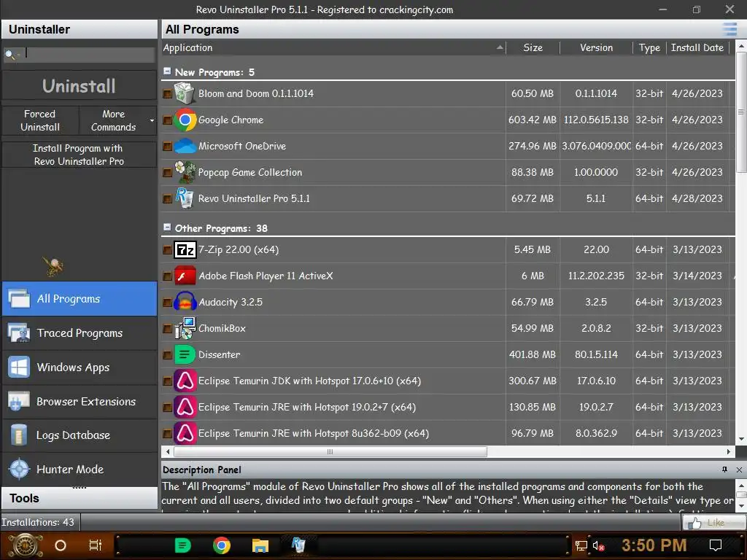Check the Adobe Flash Player checkbox
Image resolution: width=747 pixels, height=560 pixels.
tap(167, 276)
